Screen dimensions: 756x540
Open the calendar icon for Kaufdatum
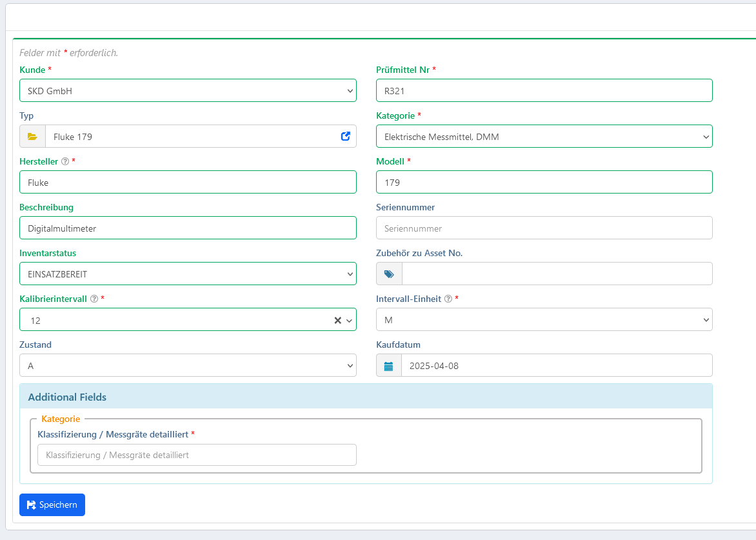tap(388, 366)
